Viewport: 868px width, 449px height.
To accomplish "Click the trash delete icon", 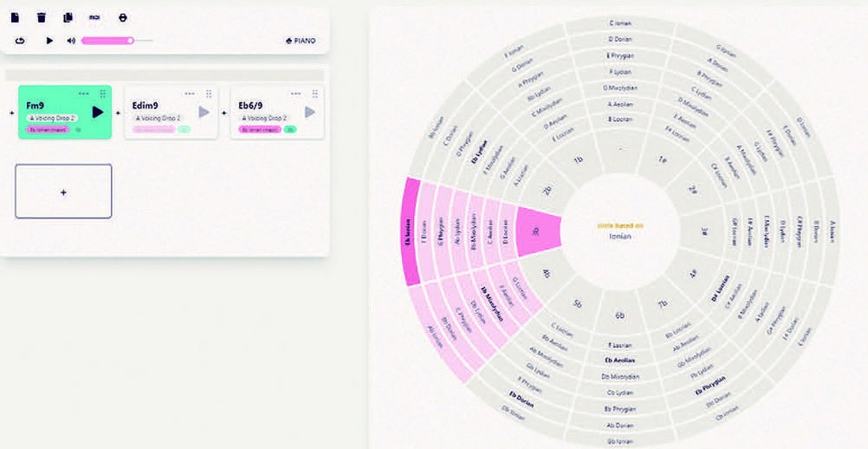I will click(x=42, y=17).
